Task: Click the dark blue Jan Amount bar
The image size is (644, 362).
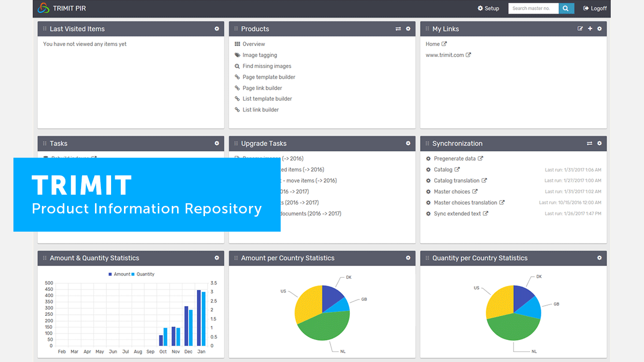Action: [x=199, y=318]
